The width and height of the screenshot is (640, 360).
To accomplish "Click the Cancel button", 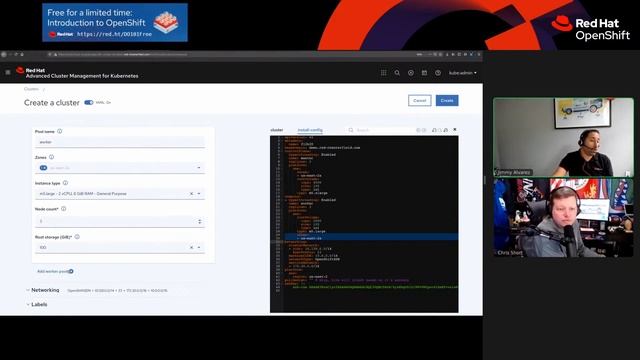I will pos(420,100).
